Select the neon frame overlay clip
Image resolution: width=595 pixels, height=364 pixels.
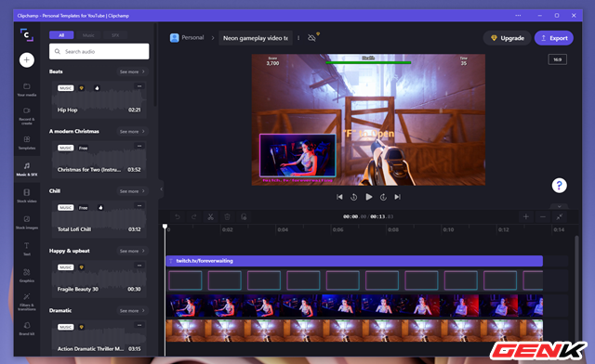tap(354, 280)
